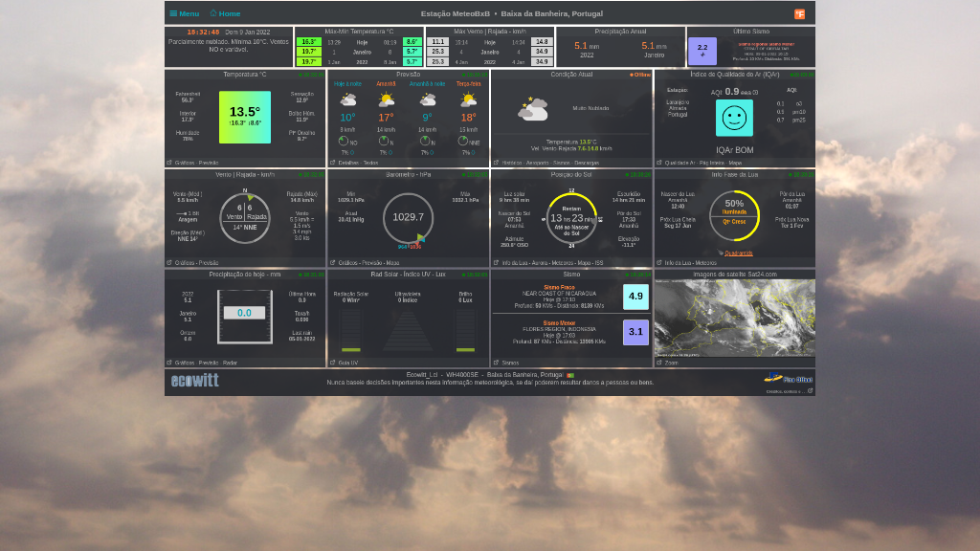Expand the satellite image using Zoom
The height and width of the screenshot is (551, 980).
point(673,364)
